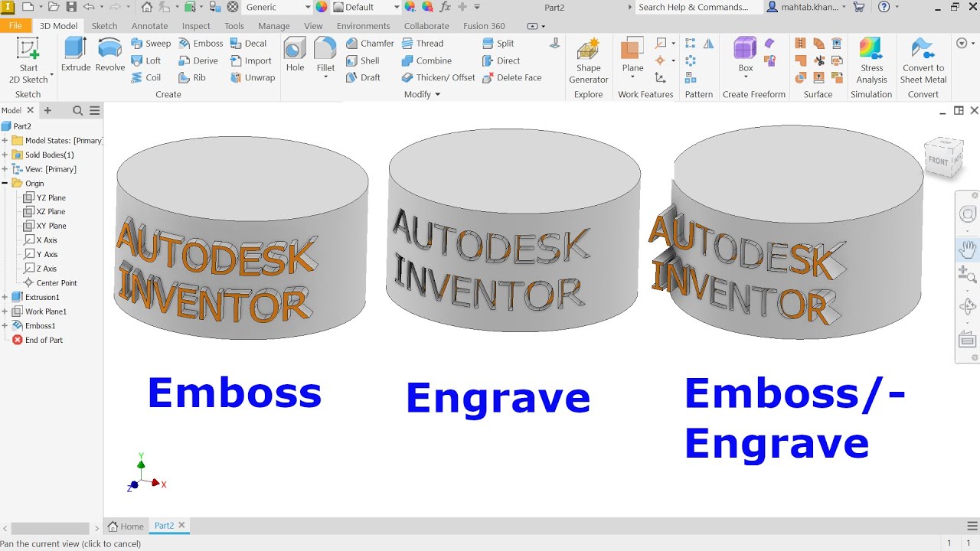Open the Generic material dropdown
980x551 pixels.
tap(278, 7)
